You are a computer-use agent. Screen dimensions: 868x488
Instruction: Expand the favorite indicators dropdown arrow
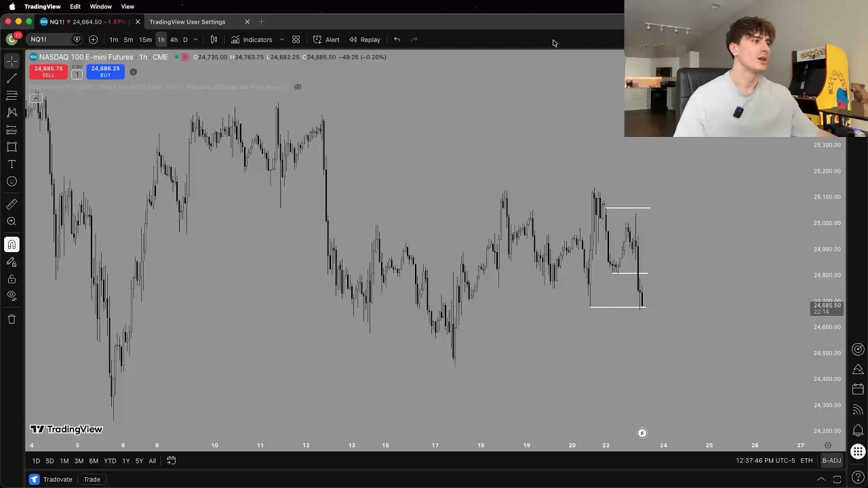(281, 39)
